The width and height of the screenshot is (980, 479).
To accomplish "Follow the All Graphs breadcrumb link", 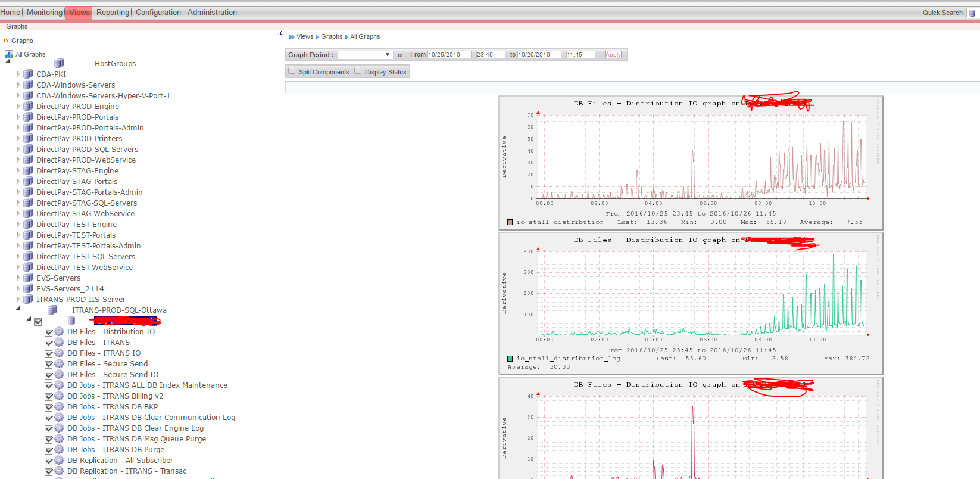I will [x=365, y=37].
